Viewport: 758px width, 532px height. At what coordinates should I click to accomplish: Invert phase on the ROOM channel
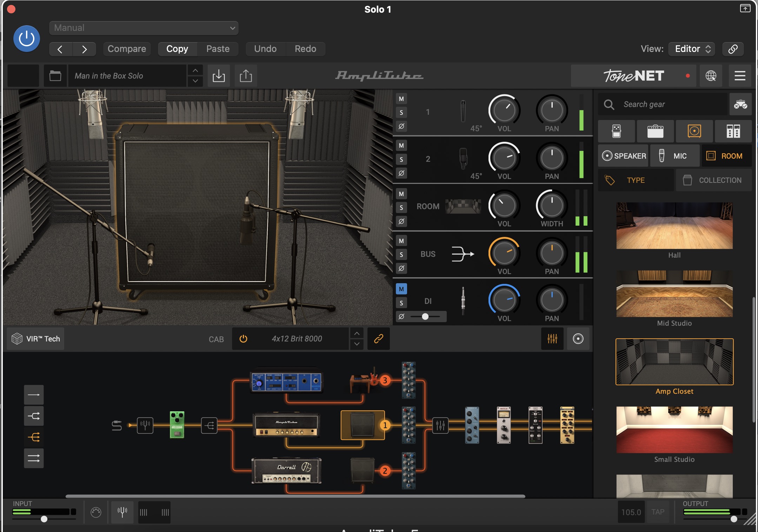[x=401, y=221]
